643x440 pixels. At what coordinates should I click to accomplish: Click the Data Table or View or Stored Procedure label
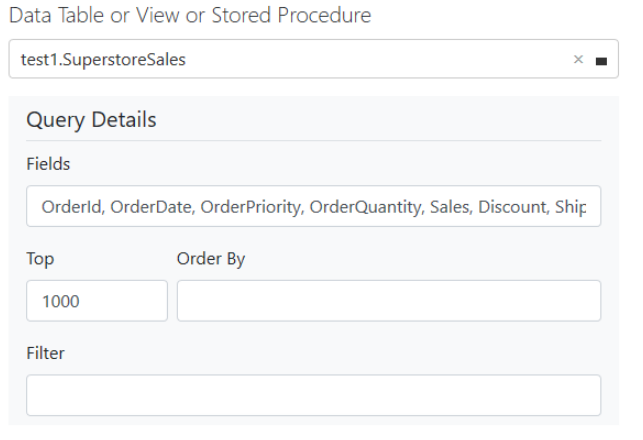[x=190, y=16]
